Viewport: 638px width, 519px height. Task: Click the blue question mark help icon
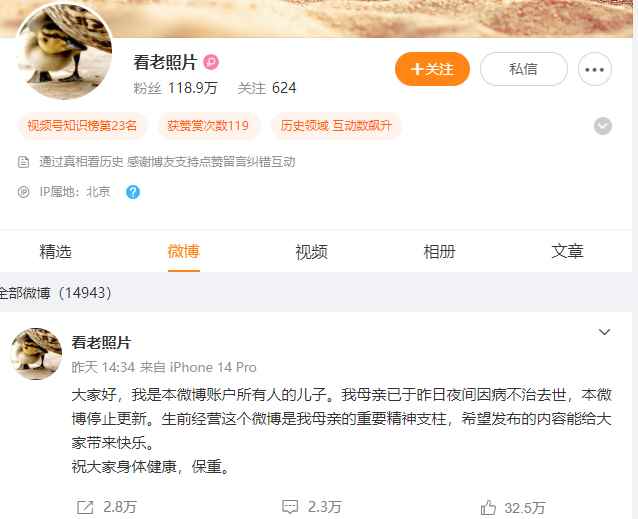[133, 192]
